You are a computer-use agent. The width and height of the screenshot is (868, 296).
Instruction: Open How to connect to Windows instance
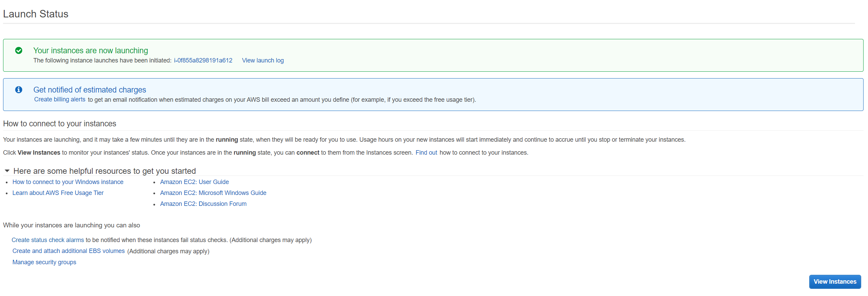tap(68, 182)
